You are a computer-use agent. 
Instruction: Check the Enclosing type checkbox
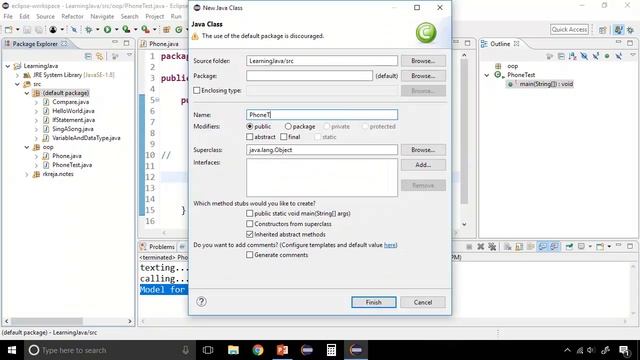(197, 90)
